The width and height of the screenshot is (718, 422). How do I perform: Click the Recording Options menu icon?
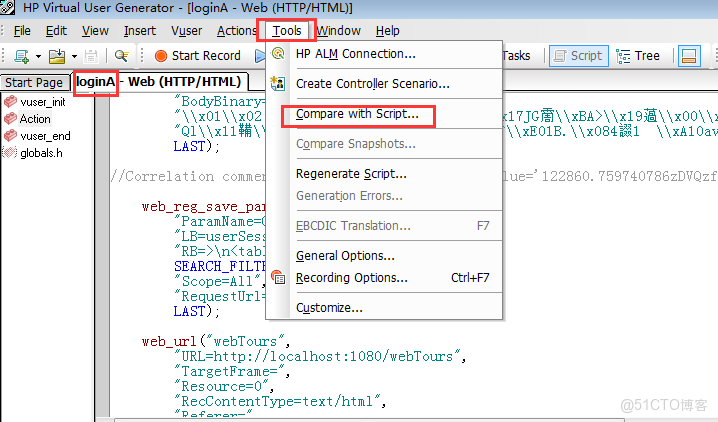[x=278, y=277]
